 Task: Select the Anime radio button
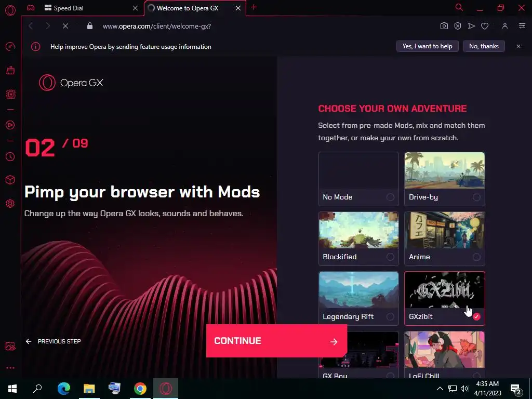[476, 257]
